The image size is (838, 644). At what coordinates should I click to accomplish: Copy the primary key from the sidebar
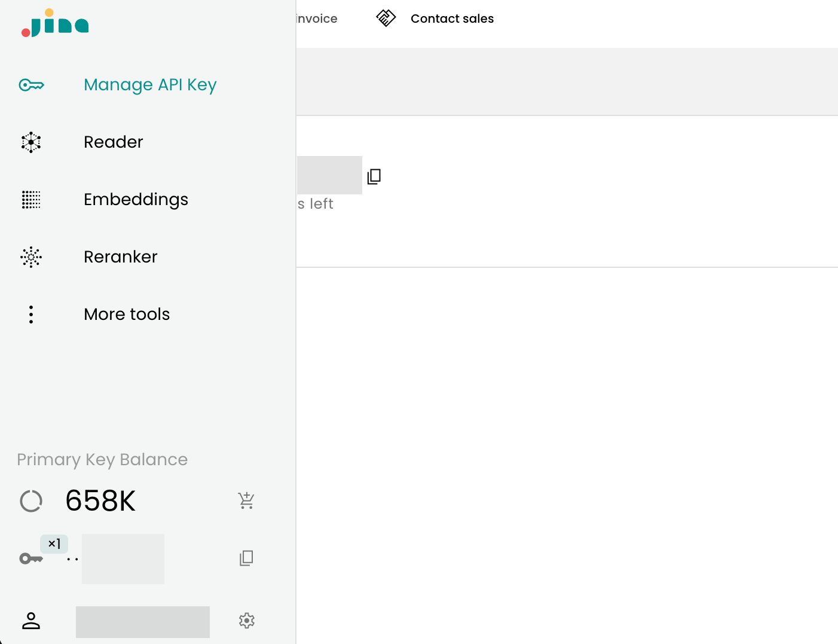(246, 558)
